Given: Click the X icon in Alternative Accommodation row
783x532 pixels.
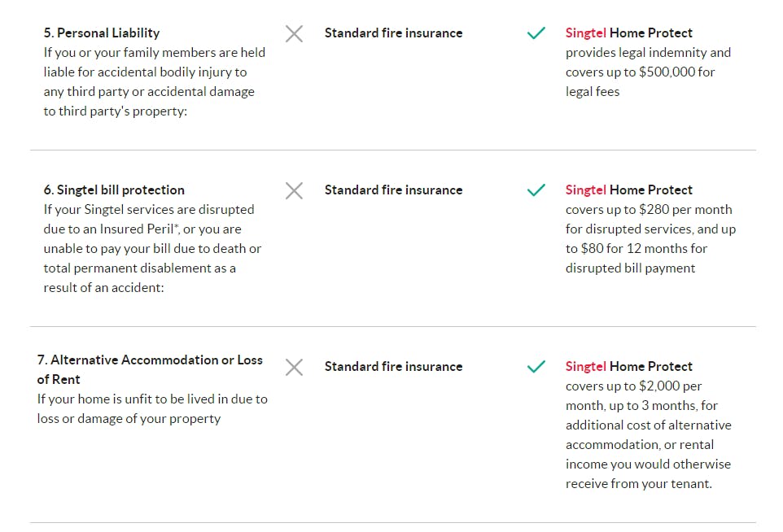Looking at the screenshot, I should (294, 367).
